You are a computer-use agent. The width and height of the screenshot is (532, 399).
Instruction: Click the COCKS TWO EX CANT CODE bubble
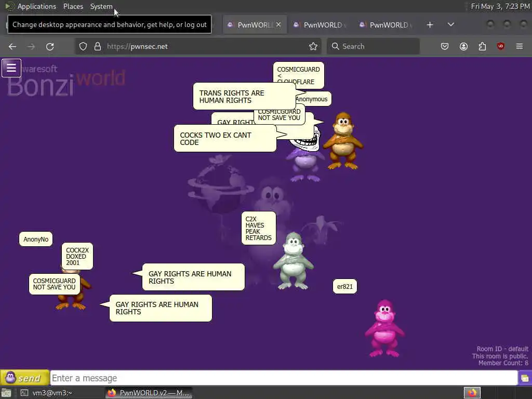[x=225, y=138]
